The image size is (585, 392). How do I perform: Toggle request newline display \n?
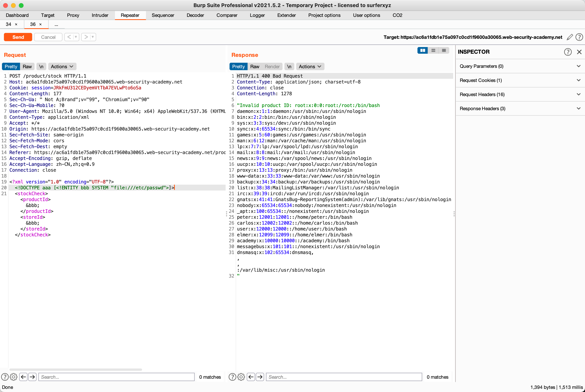pos(41,66)
